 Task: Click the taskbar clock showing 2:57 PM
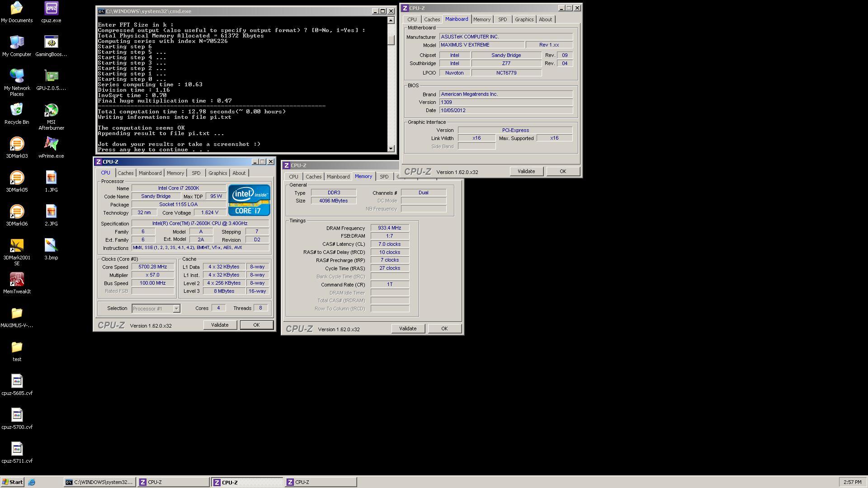tap(852, 482)
